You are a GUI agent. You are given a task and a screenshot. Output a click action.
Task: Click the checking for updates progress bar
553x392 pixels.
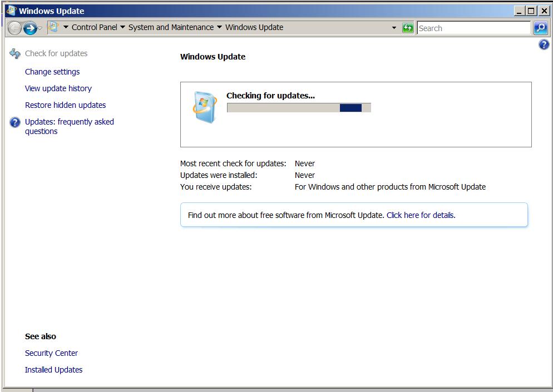(298, 107)
